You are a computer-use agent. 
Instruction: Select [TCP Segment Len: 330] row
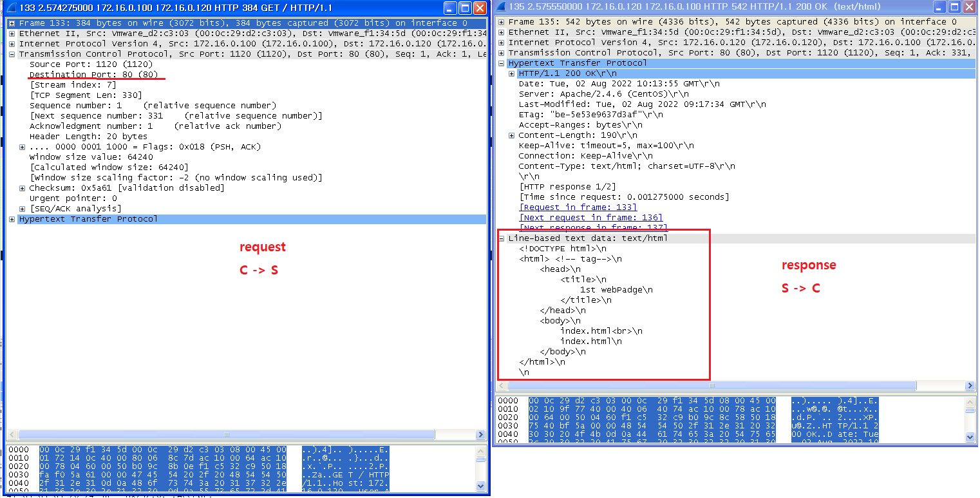click(x=86, y=95)
